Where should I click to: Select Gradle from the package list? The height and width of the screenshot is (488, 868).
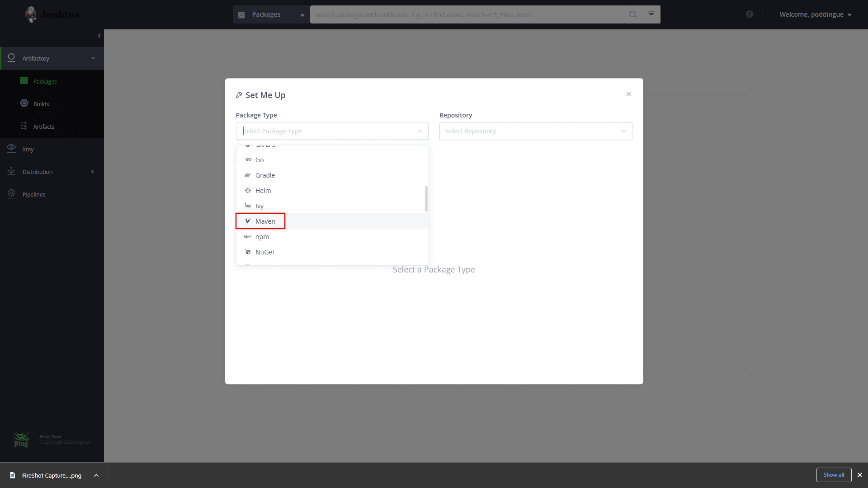(332, 175)
